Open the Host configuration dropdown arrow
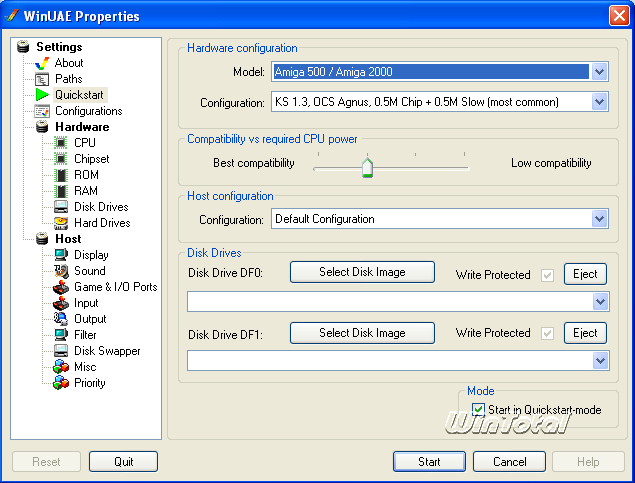The height and width of the screenshot is (483, 635). [x=599, y=219]
